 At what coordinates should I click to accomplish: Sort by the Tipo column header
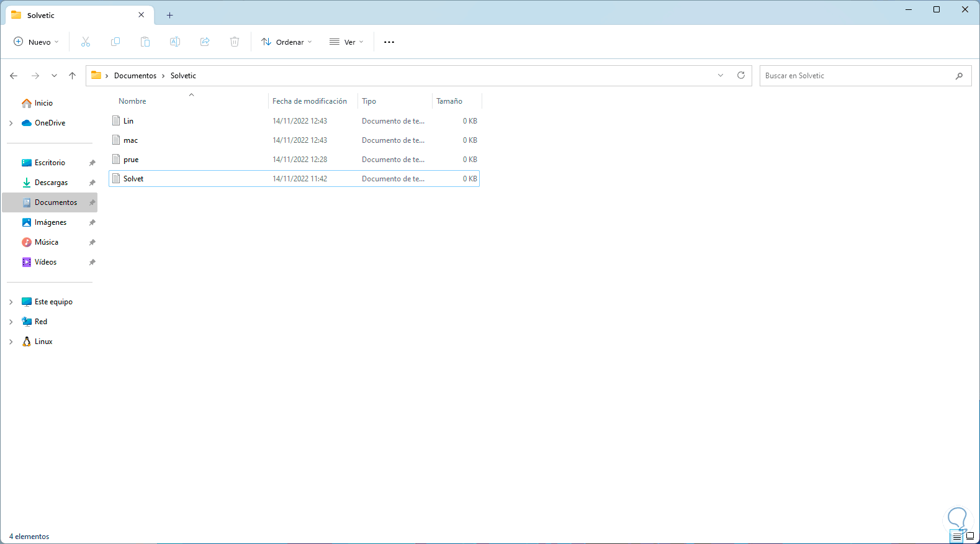pos(369,101)
